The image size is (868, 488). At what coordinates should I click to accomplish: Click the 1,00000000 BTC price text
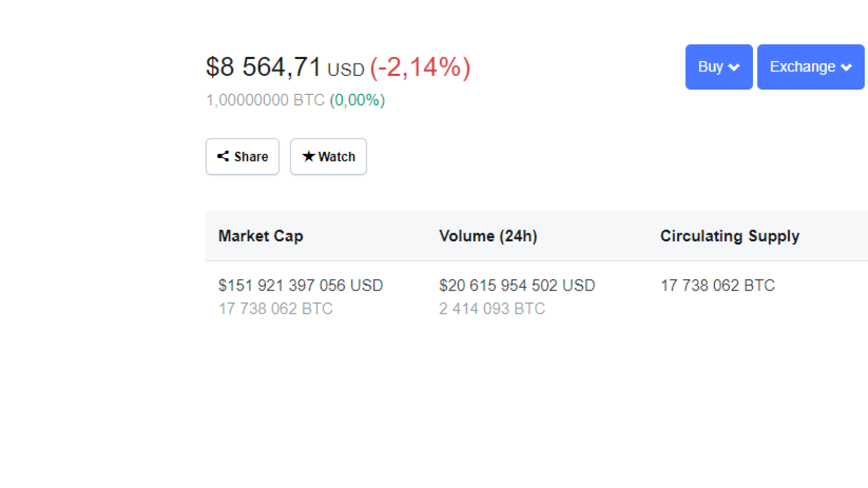[x=265, y=100]
